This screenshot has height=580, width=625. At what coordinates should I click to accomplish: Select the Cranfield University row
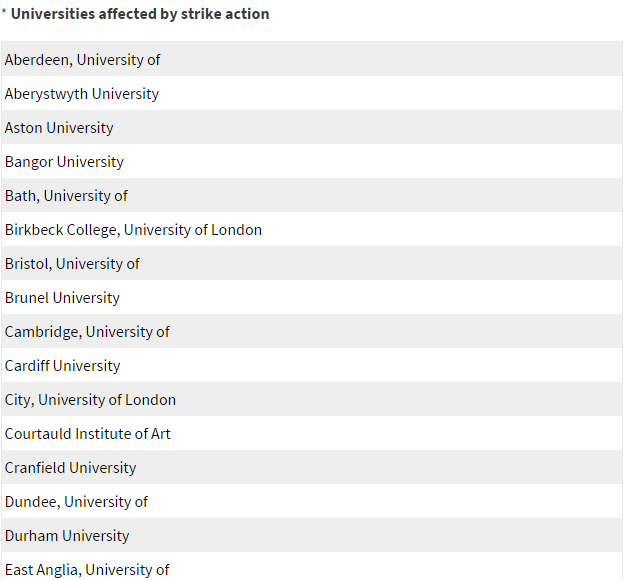tap(312, 467)
